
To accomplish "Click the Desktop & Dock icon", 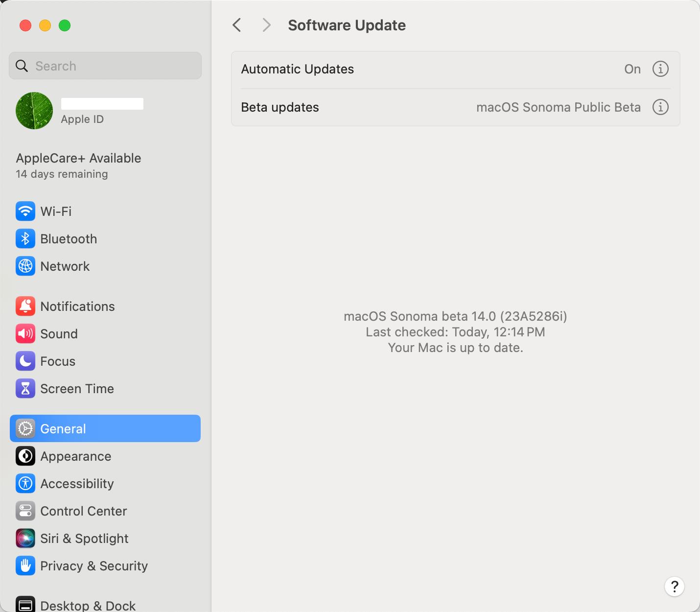I will [25, 604].
